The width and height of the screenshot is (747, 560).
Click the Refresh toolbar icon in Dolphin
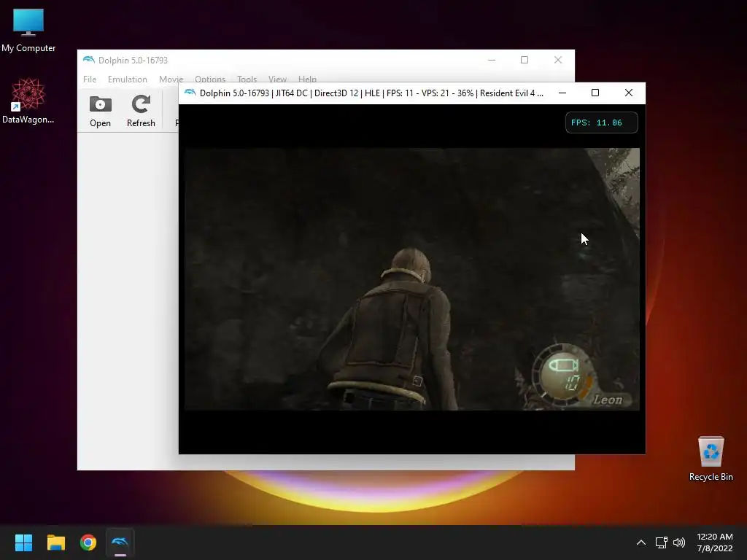141,112
